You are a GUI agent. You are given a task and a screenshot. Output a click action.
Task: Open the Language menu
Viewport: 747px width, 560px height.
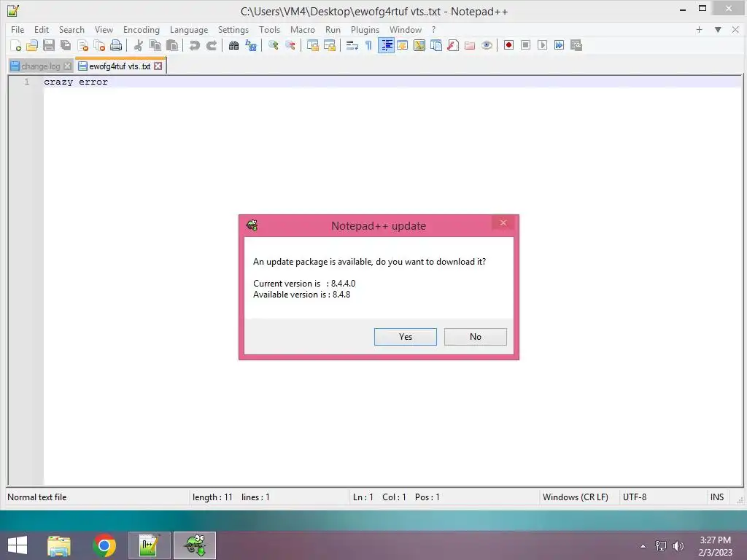[x=189, y=29]
